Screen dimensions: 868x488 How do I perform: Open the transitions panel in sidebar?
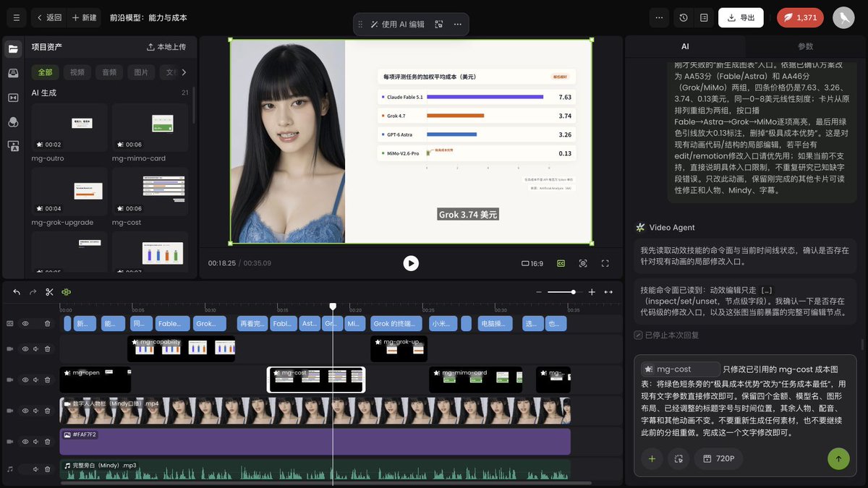point(13,98)
